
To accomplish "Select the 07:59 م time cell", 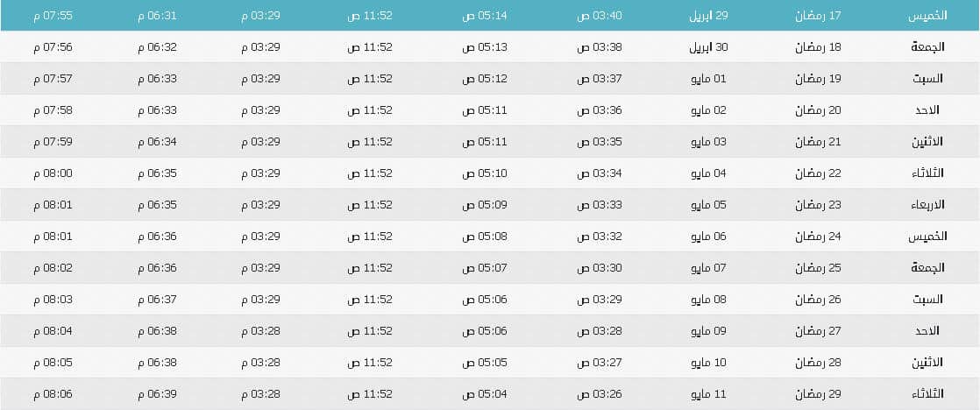I will pyautogui.click(x=53, y=142).
